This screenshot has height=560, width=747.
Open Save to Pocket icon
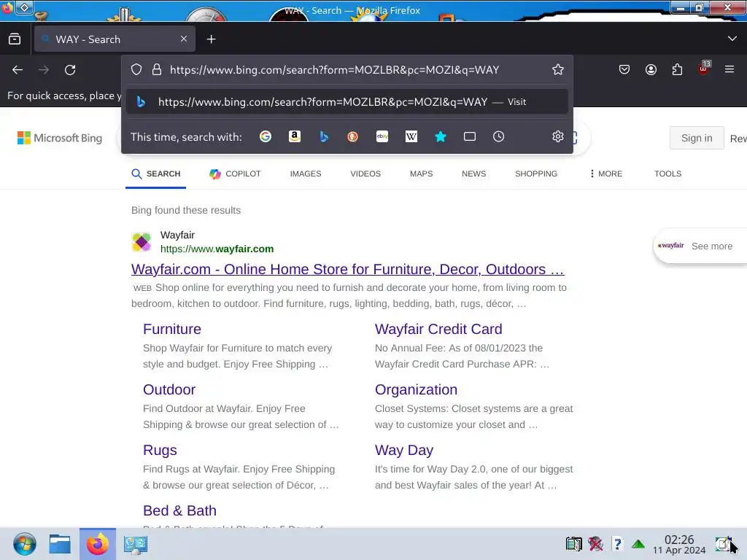coord(624,69)
